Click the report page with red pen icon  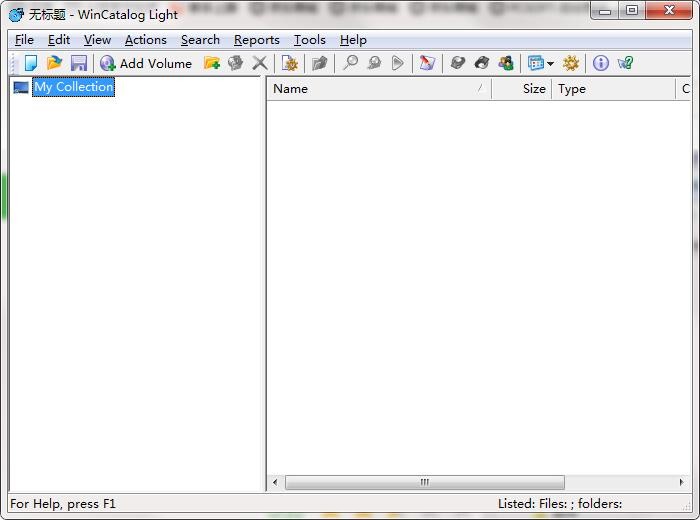pyautogui.click(x=427, y=63)
